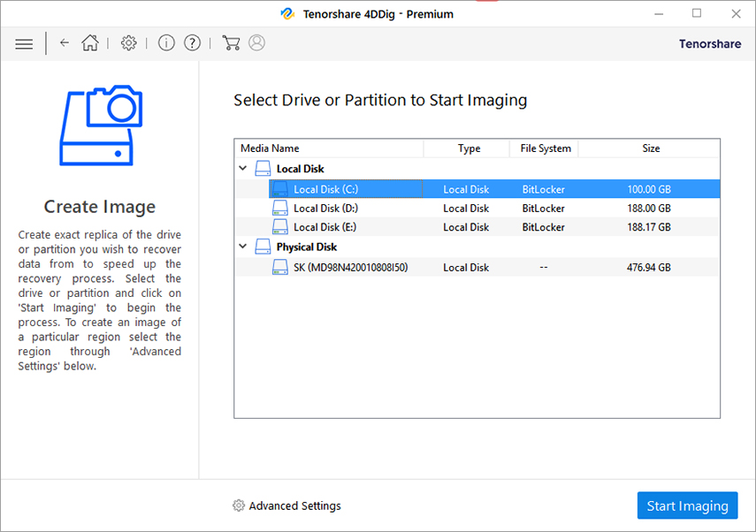Sort by Size column header
756x532 pixels.
click(649, 148)
